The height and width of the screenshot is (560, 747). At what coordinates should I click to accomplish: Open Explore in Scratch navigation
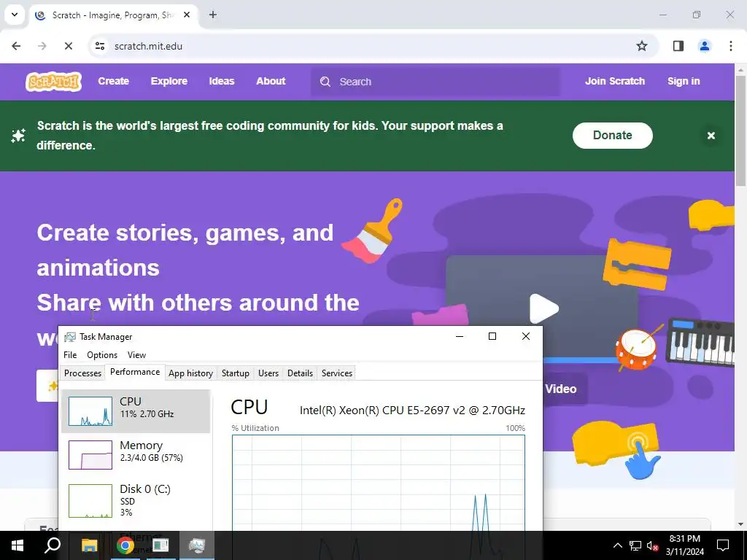pyautogui.click(x=169, y=82)
